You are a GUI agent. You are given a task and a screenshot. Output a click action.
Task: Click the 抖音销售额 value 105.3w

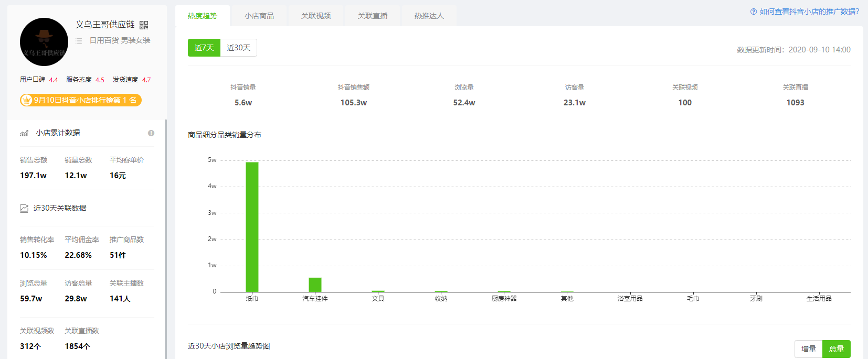354,103
